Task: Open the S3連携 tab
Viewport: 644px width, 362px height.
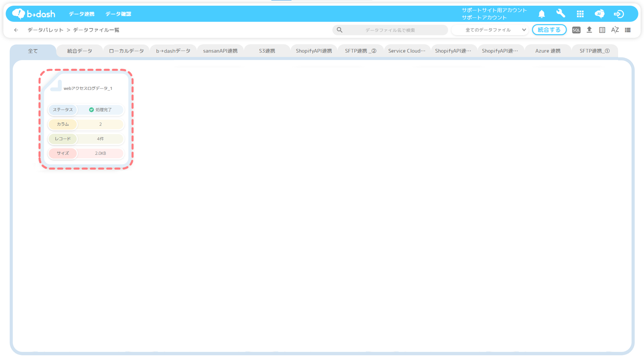Action: pos(267,51)
